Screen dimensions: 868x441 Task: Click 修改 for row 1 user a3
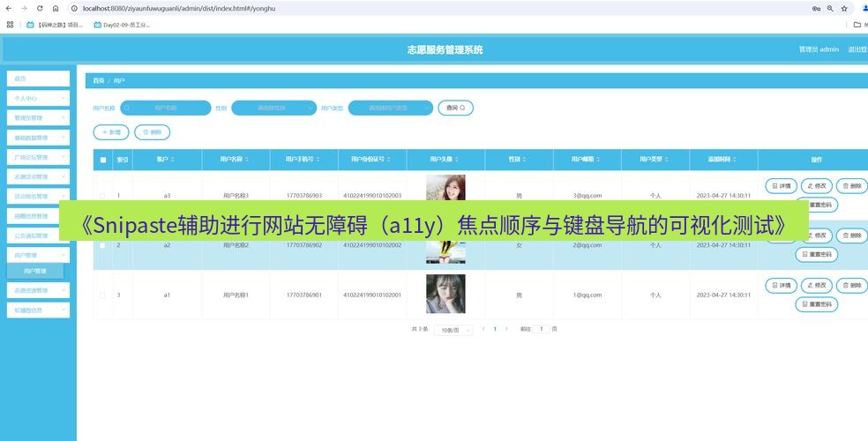click(817, 186)
